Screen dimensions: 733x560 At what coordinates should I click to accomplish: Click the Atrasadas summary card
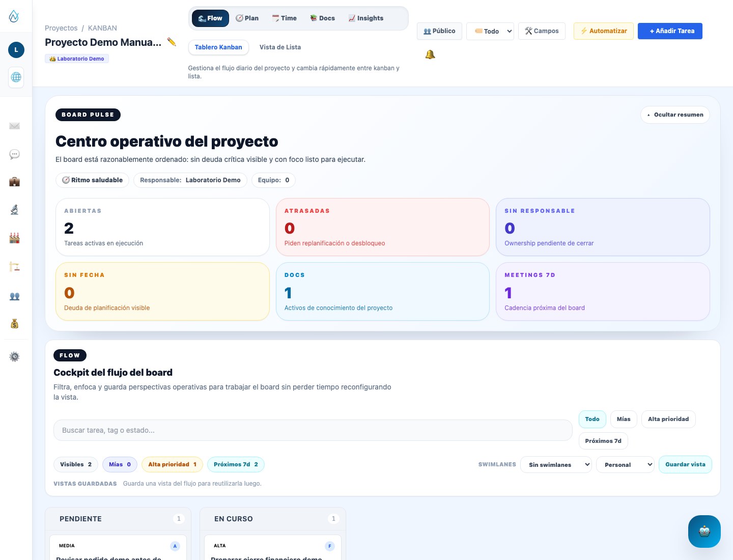click(x=383, y=227)
